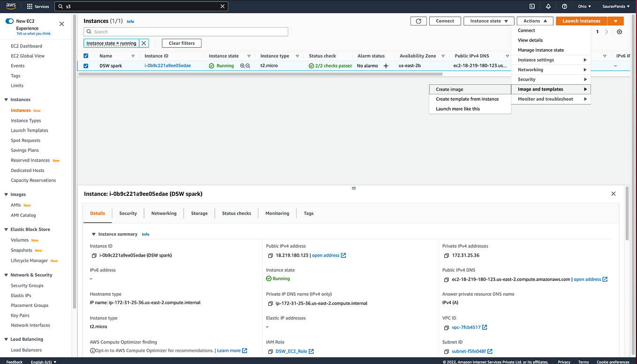
Task: Click the zoom-in icon next to Running
Action: tap(243, 66)
